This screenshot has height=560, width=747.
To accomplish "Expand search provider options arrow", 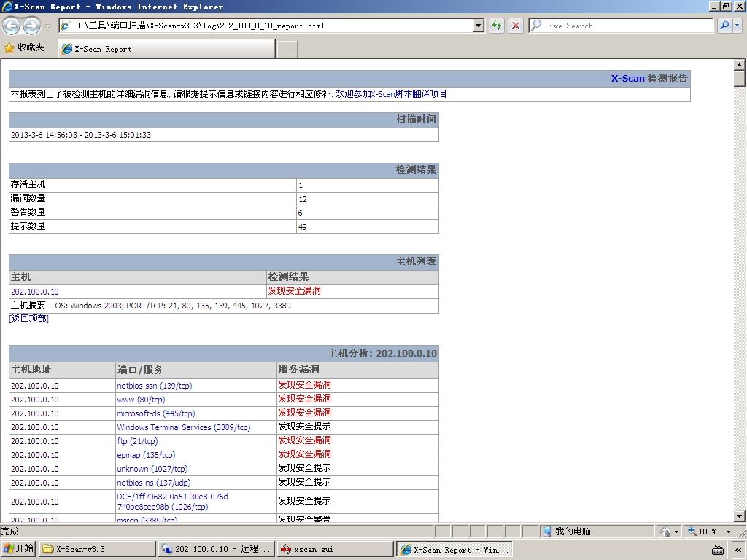I will [738, 26].
